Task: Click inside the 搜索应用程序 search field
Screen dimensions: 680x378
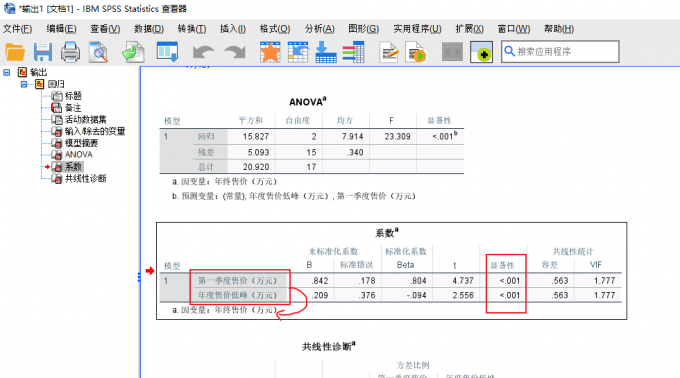Action: click(560, 52)
